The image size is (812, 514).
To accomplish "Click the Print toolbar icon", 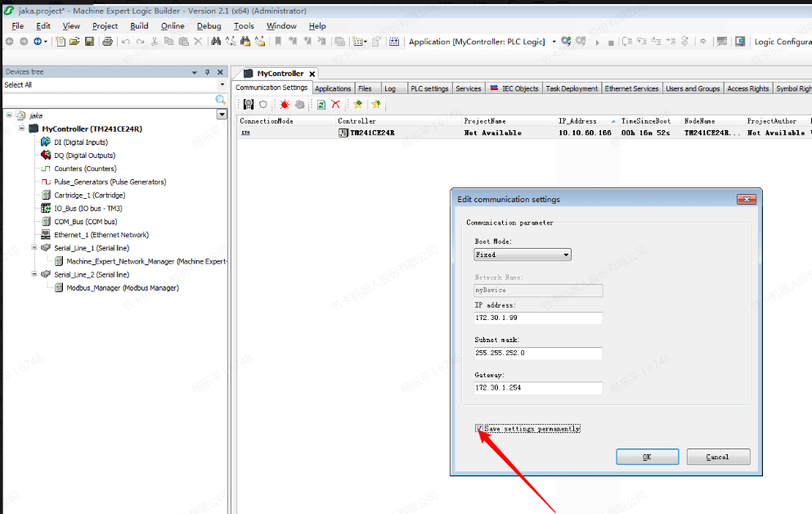I will tap(107, 42).
